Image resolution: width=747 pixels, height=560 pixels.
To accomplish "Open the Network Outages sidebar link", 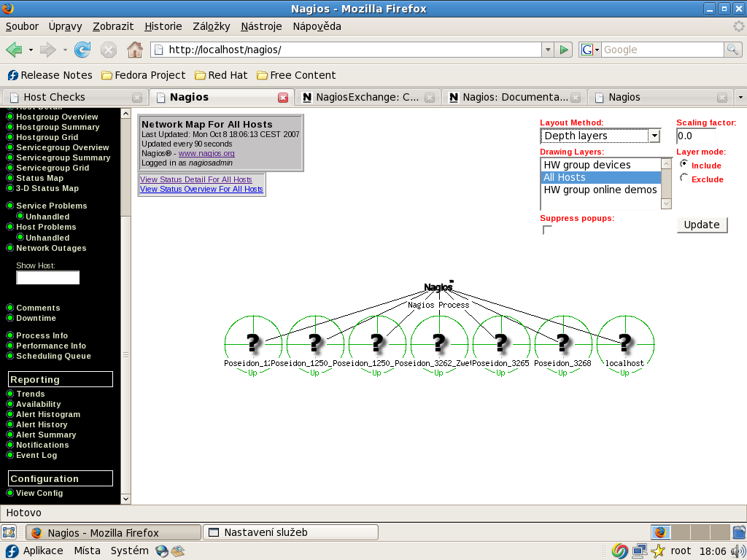I will tap(51, 248).
